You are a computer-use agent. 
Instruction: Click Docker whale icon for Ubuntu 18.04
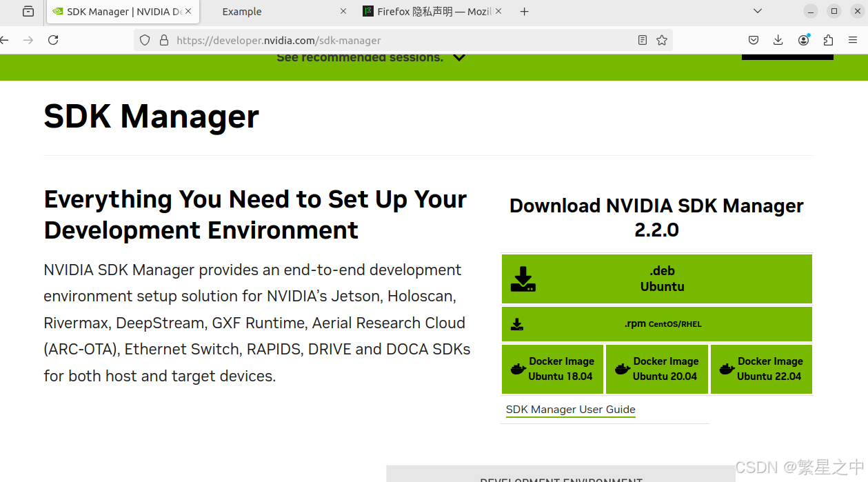(518, 369)
